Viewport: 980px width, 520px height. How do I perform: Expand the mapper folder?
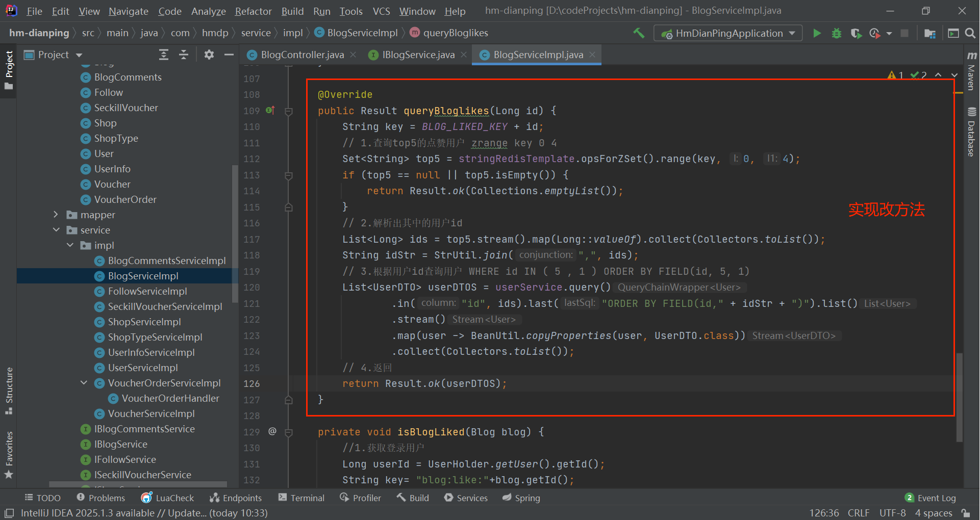(x=56, y=215)
